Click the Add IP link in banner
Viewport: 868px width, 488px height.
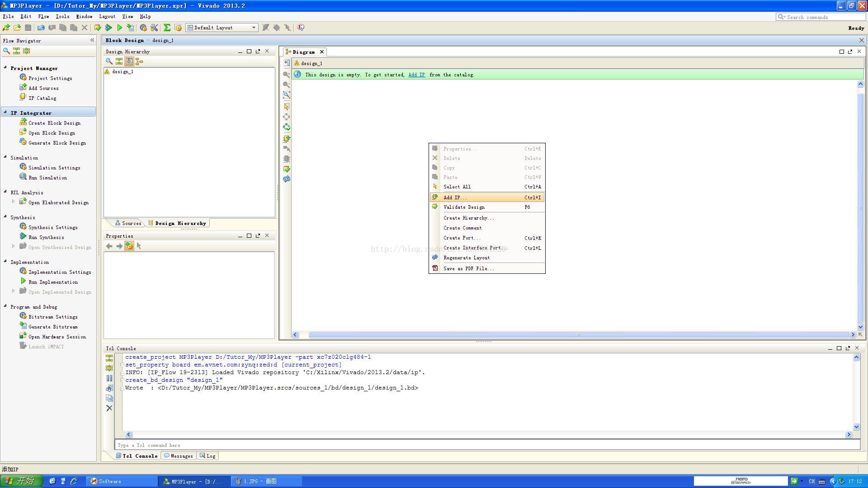(416, 75)
